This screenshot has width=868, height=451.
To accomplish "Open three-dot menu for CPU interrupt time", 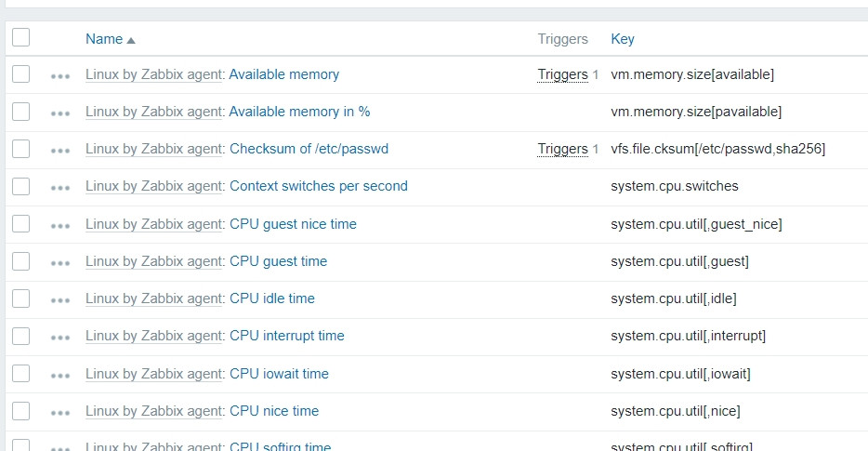I will (x=60, y=337).
